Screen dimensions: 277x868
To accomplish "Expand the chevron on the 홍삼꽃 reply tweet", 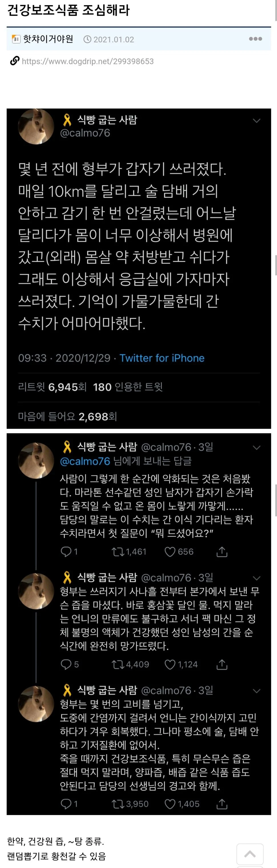I will (256, 578).
